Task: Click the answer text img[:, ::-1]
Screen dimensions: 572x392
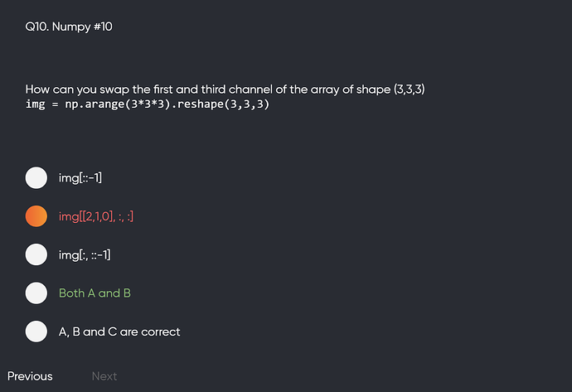Action: click(x=85, y=254)
